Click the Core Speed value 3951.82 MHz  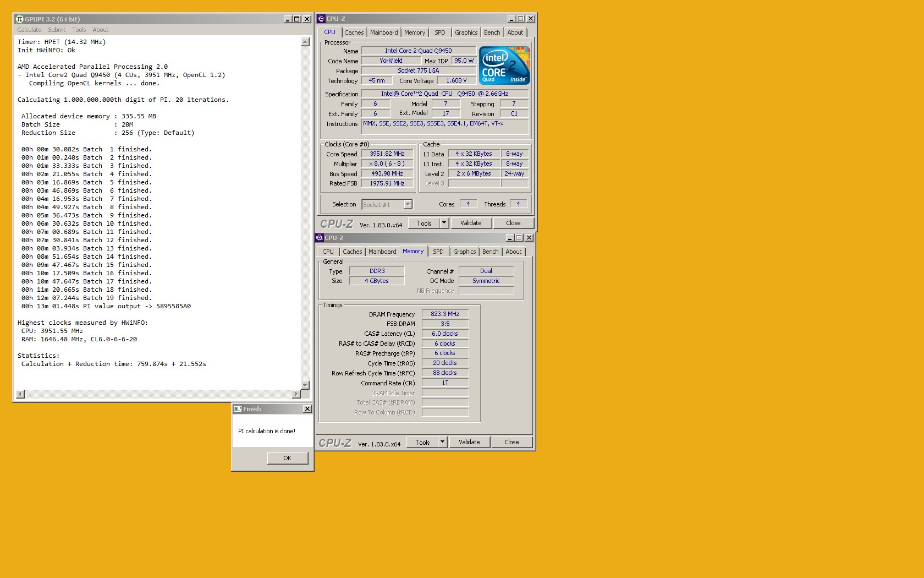[387, 154]
